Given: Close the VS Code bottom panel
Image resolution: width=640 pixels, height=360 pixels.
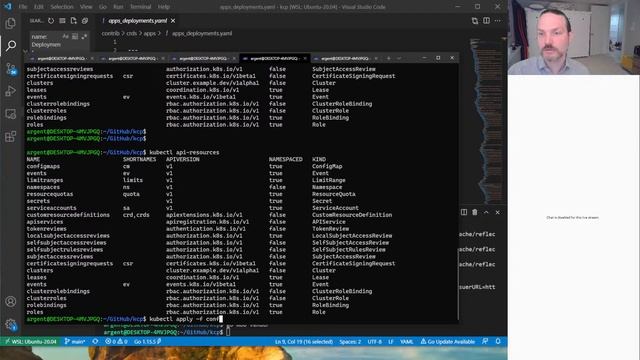Looking at the screenshot, I should [x=498, y=212].
